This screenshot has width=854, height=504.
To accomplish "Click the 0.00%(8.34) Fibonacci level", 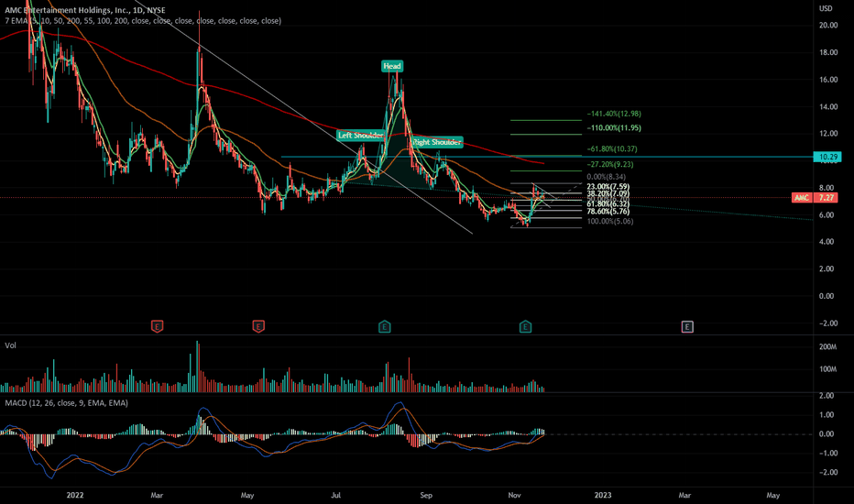I will 607,177.
